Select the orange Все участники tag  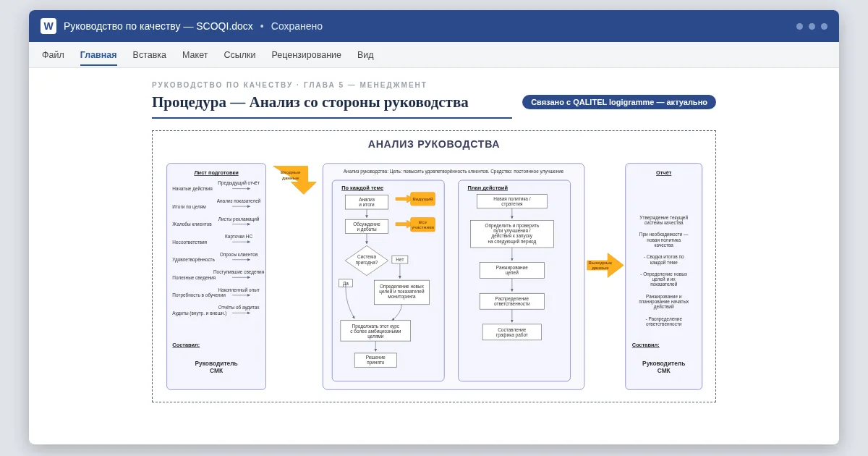422,224
